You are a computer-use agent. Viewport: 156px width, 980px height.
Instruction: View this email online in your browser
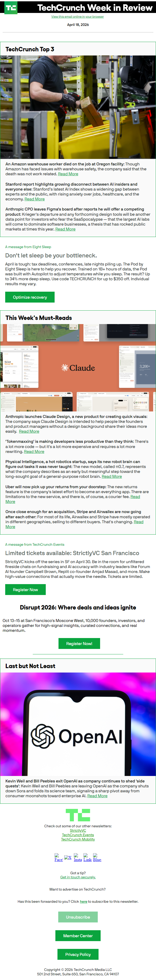pos(77,17)
